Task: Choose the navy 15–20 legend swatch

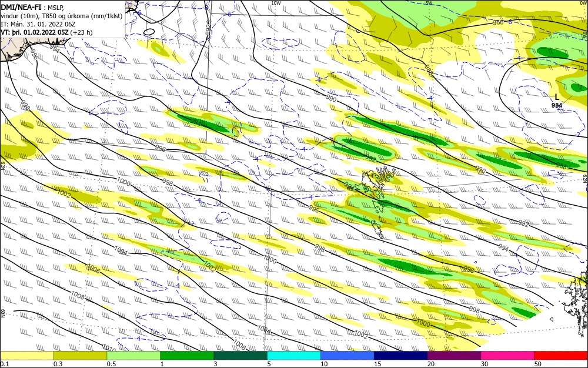Action: (x=401, y=356)
